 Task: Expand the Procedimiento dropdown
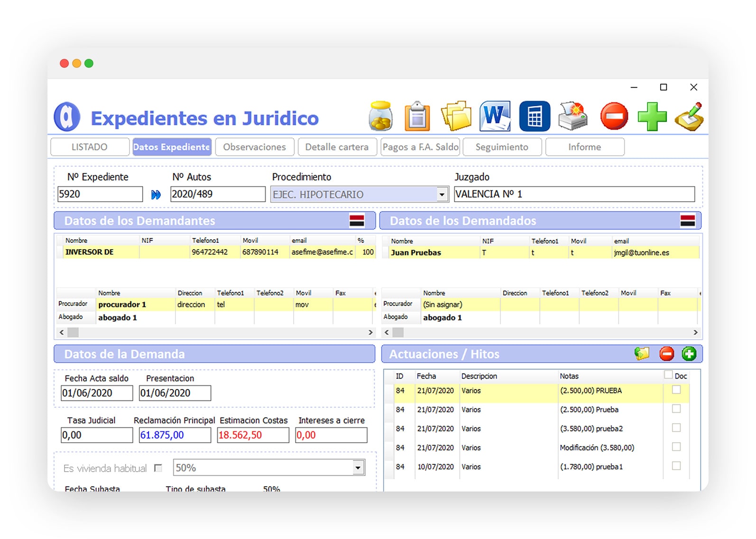[442, 195]
